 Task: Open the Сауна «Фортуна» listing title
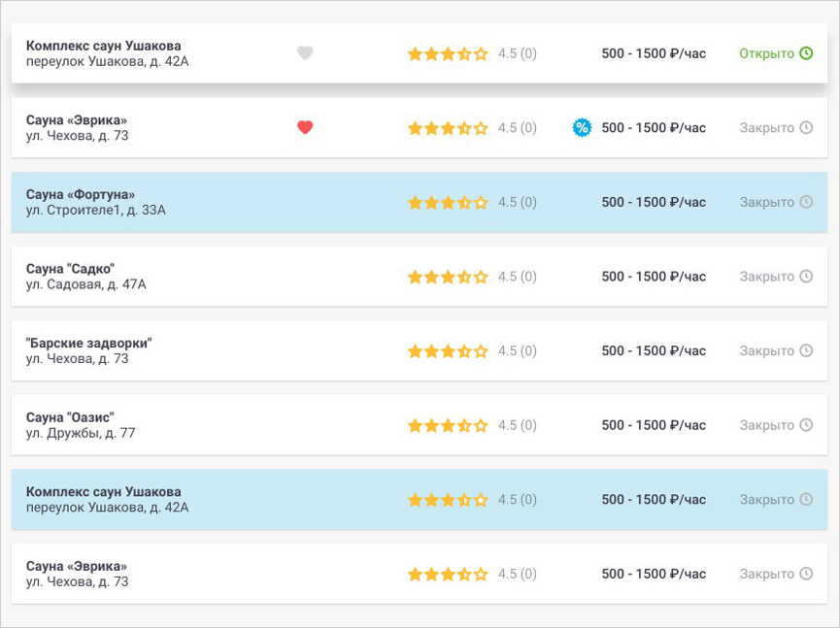pyautogui.click(x=81, y=194)
